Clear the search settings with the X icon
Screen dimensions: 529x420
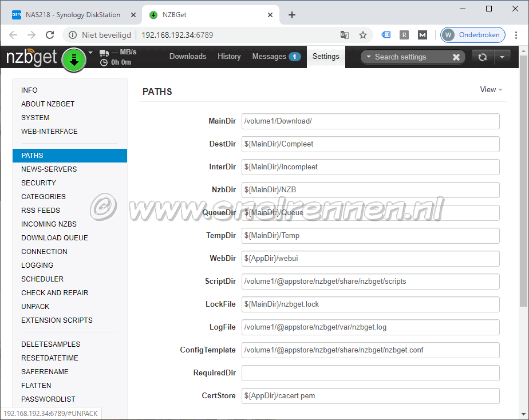[x=456, y=57]
